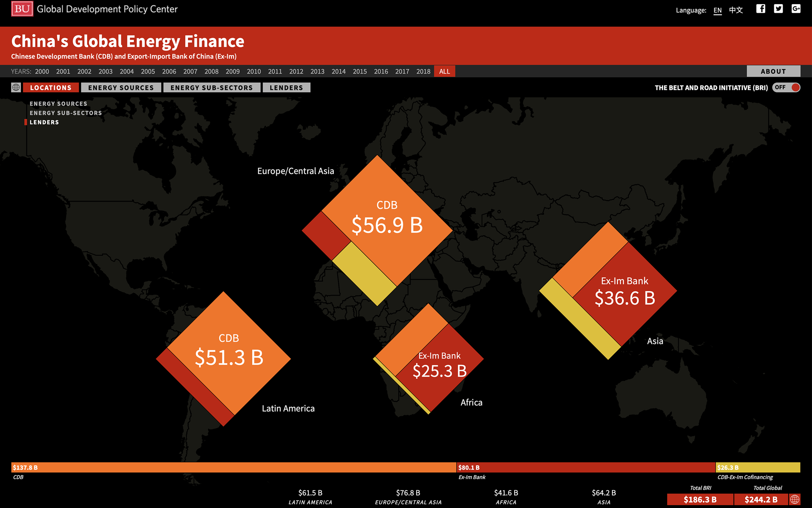Select the ENERGY SOURCES tab
This screenshot has width=812, height=508.
pyautogui.click(x=121, y=87)
